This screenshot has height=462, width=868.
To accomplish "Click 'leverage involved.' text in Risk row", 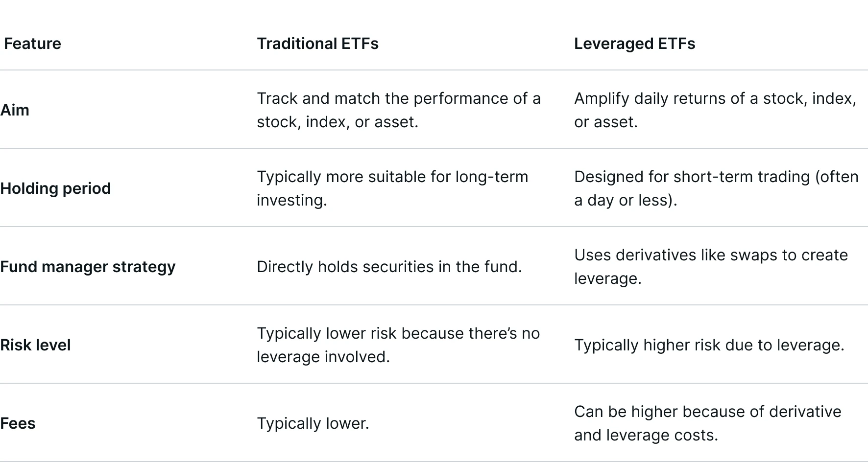I will click(323, 357).
